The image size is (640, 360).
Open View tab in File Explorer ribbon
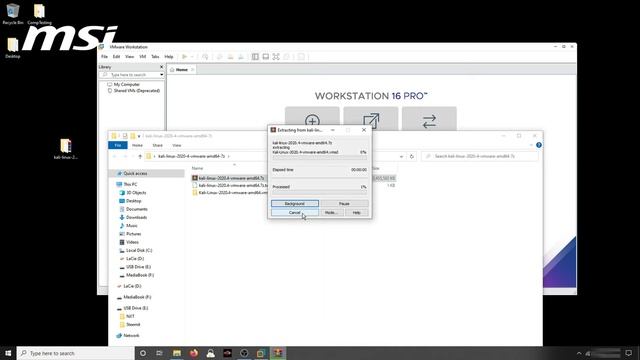(x=177, y=145)
